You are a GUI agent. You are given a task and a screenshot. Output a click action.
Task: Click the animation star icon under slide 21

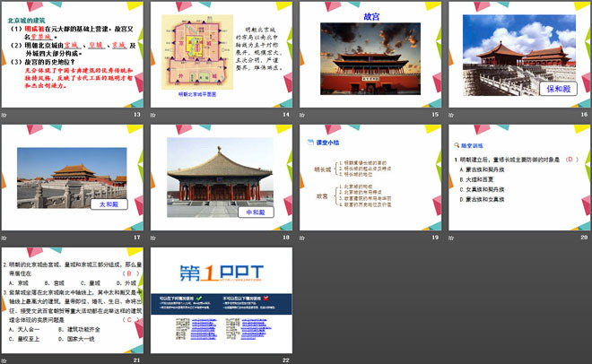[x=4, y=361]
